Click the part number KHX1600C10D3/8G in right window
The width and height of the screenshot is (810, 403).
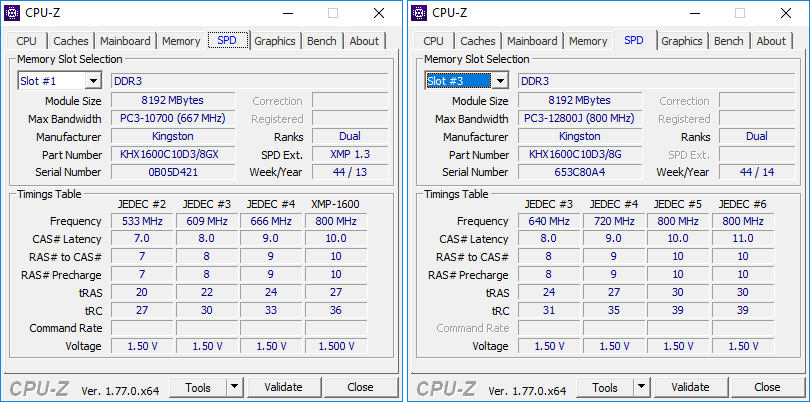coord(580,154)
